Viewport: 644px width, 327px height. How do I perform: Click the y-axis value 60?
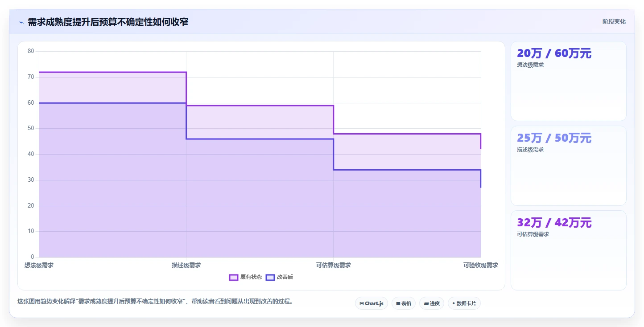pos(31,102)
